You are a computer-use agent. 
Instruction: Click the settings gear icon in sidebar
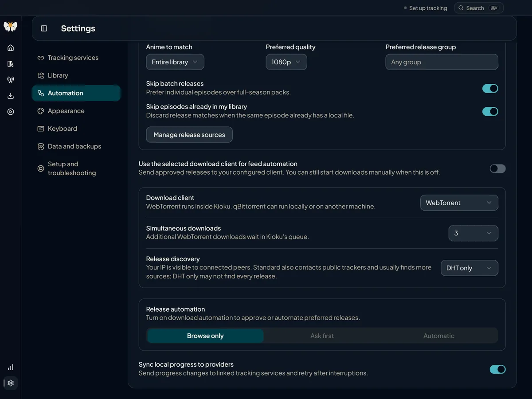[11, 383]
